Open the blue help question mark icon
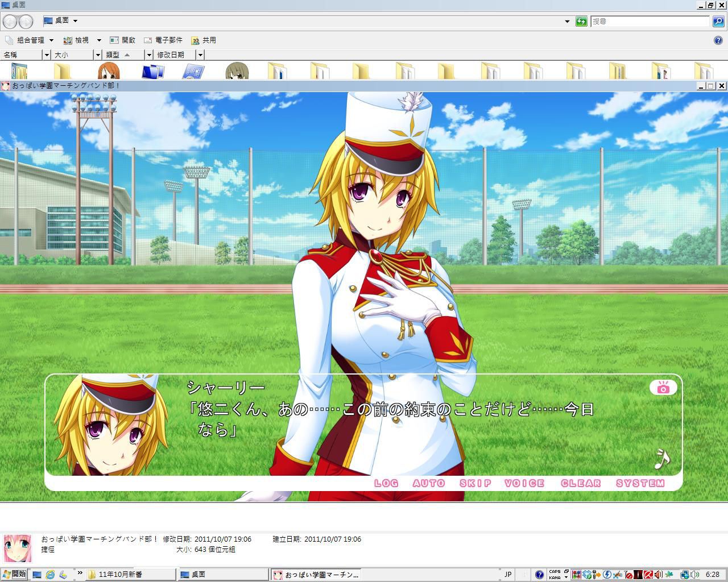 coord(718,40)
